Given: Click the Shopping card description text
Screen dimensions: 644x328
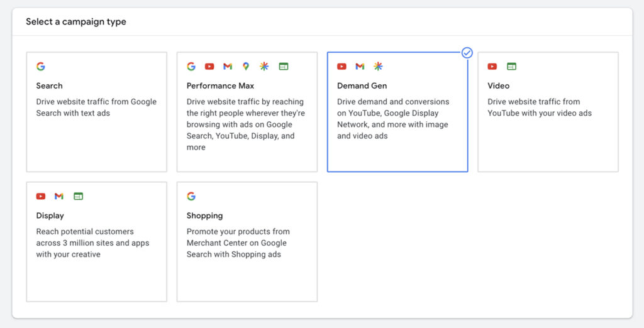Looking at the screenshot, I should tap(236, 243).
